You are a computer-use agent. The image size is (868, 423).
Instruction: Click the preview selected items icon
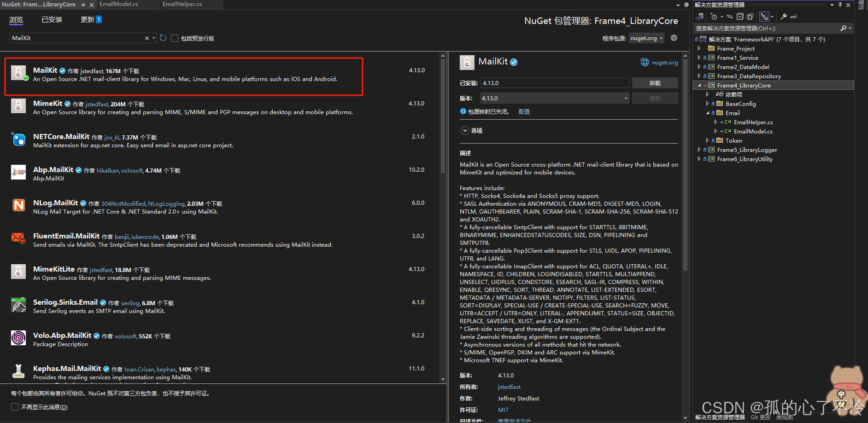794,17
